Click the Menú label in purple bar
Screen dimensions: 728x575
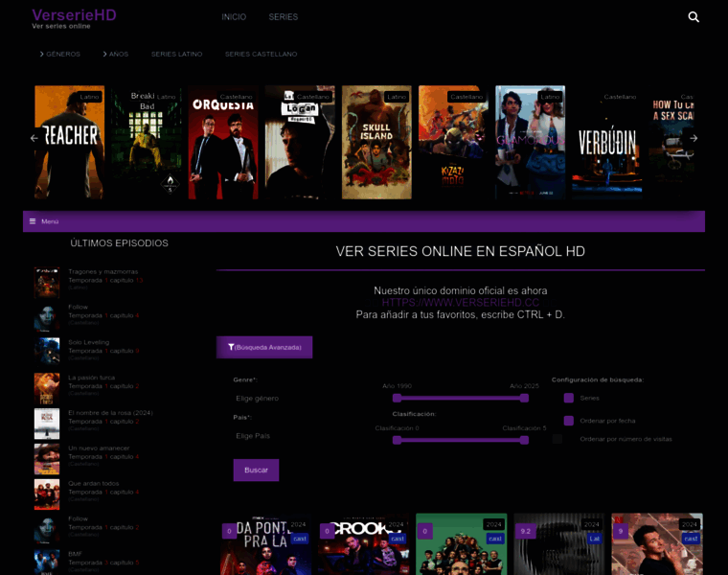(50, 221)
